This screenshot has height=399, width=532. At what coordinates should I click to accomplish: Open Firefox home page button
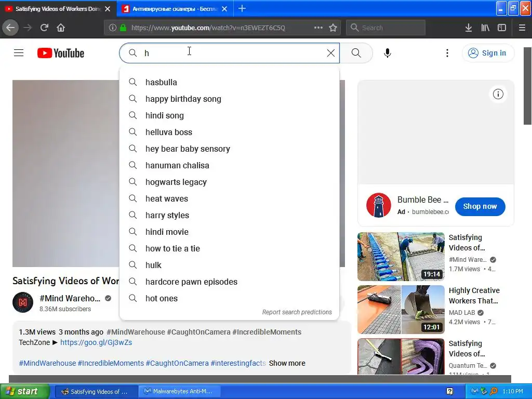tap(61, 28)
